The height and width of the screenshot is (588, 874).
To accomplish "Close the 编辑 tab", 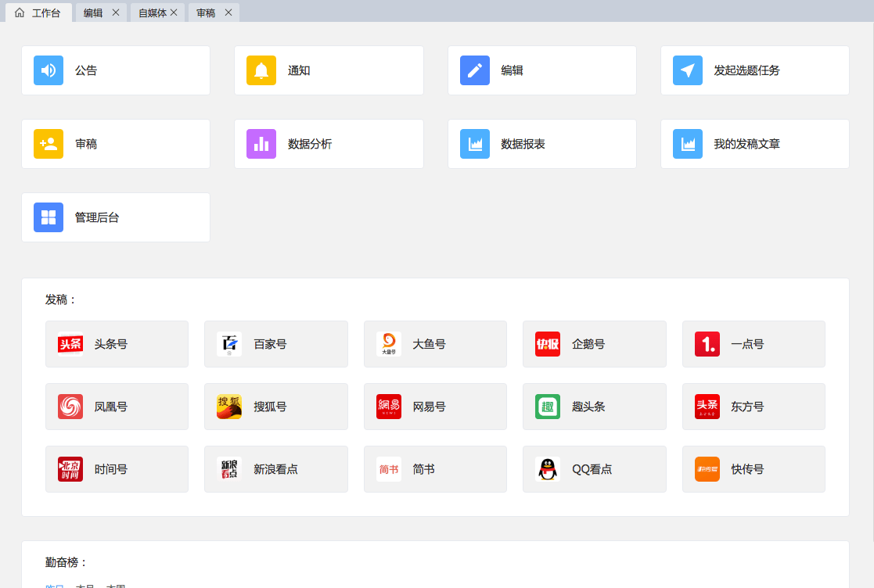I will (116, 13).
